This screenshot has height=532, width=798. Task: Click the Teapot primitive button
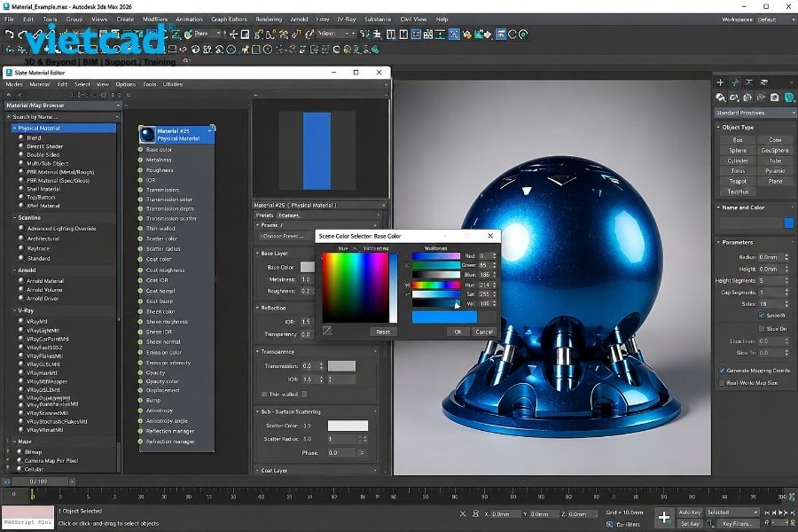[738, 181]
